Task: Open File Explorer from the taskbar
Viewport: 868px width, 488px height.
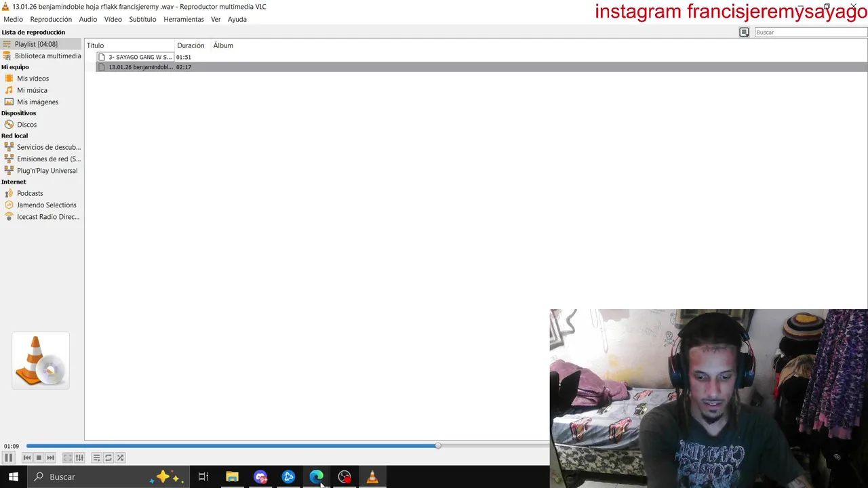Action: [x=232, y=476]
